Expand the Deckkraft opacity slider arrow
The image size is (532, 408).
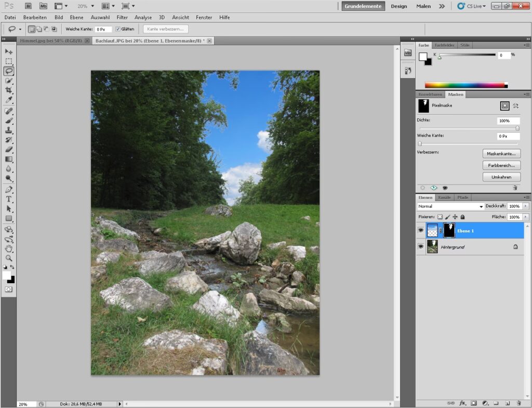(525, 206)
